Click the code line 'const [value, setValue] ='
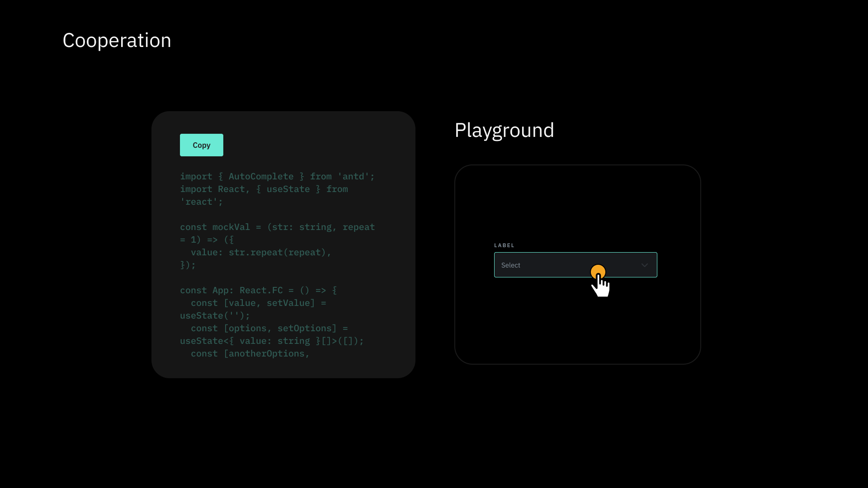This screenshot has width=868, height=488. pos(258,303)
